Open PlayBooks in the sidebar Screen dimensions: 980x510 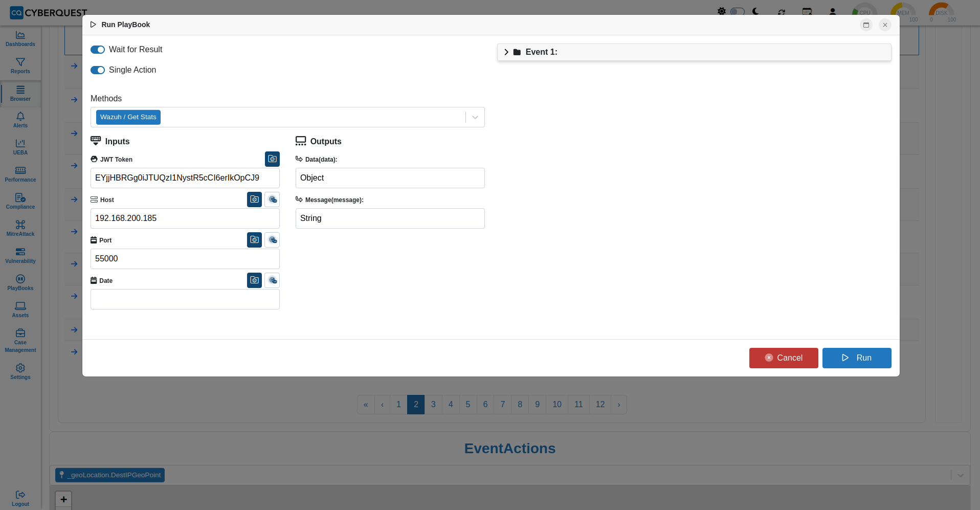(x=20, y=283)
